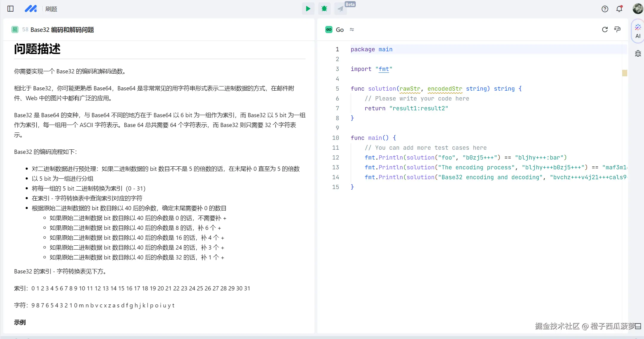Start debugging with the bug icon

324,9
